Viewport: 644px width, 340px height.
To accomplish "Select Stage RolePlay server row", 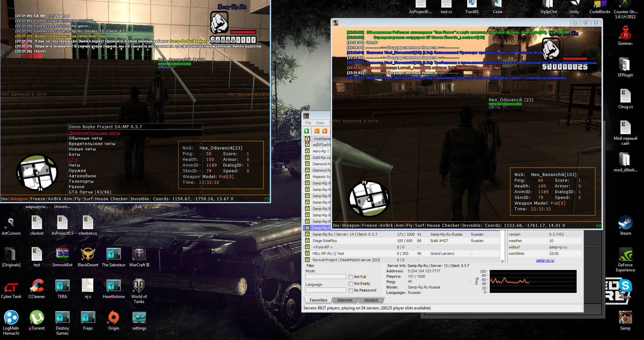I will click(x=402, y=241).
